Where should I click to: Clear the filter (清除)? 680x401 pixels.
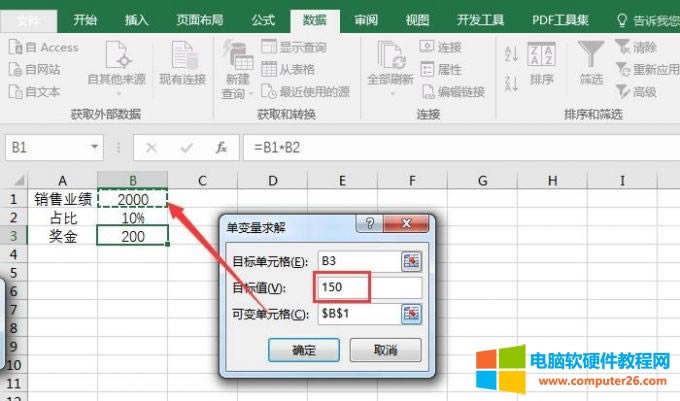coord(636,47)
